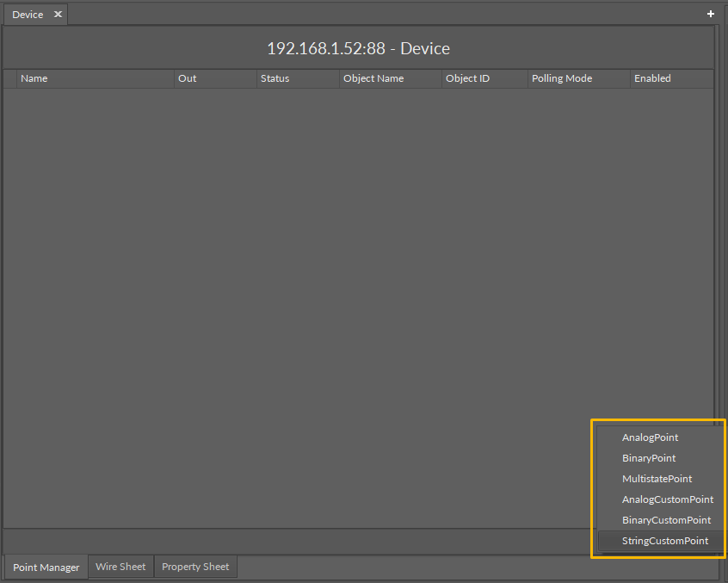Open the Property Sheet view

coord(195,567)
